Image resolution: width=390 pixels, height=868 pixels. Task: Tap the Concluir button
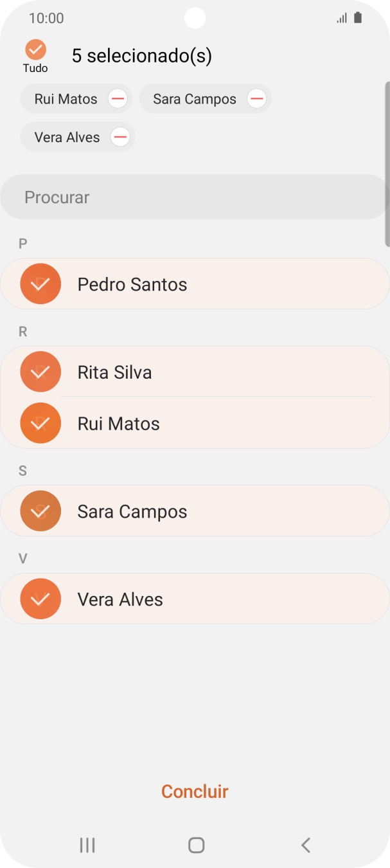click(x=194, y=791)
